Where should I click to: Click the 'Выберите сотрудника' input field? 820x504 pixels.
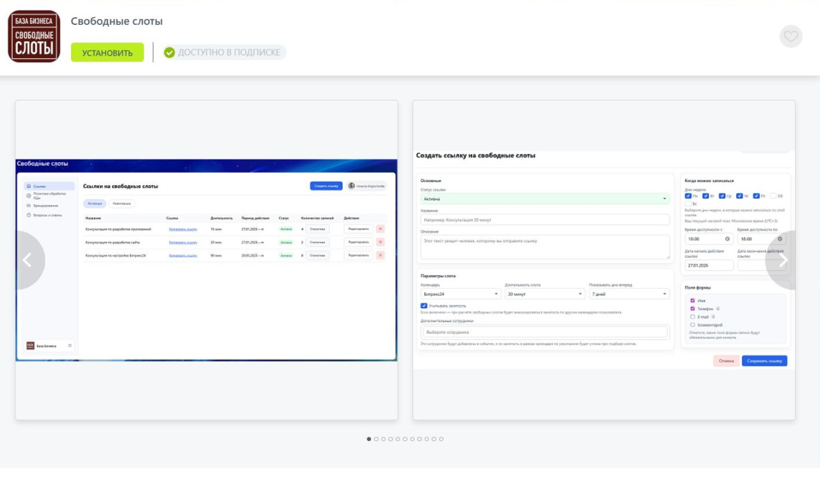545,332
